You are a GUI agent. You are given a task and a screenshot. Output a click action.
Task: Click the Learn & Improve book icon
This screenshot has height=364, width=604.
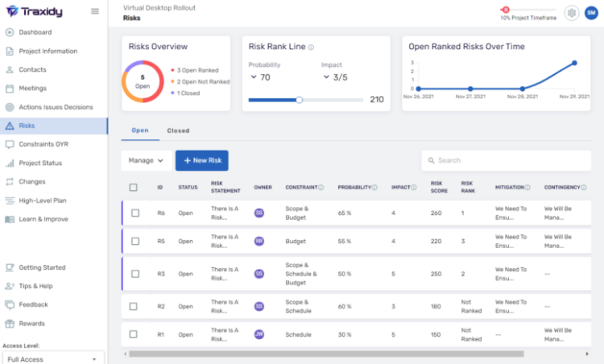(10, 219)
